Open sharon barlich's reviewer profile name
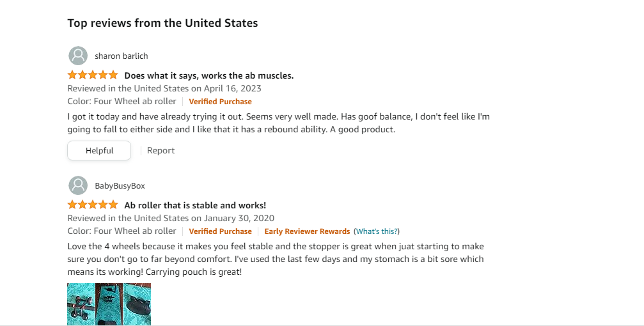The image size is (644, 326). click(x=121, y=56)
